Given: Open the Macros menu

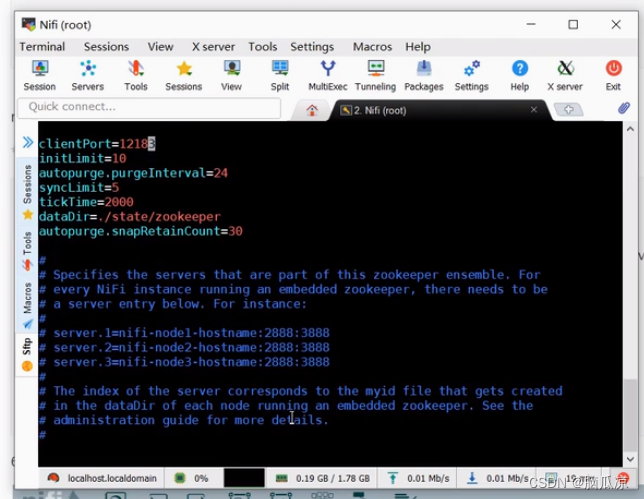Looking at the screenshot, I should coord(373,47).
